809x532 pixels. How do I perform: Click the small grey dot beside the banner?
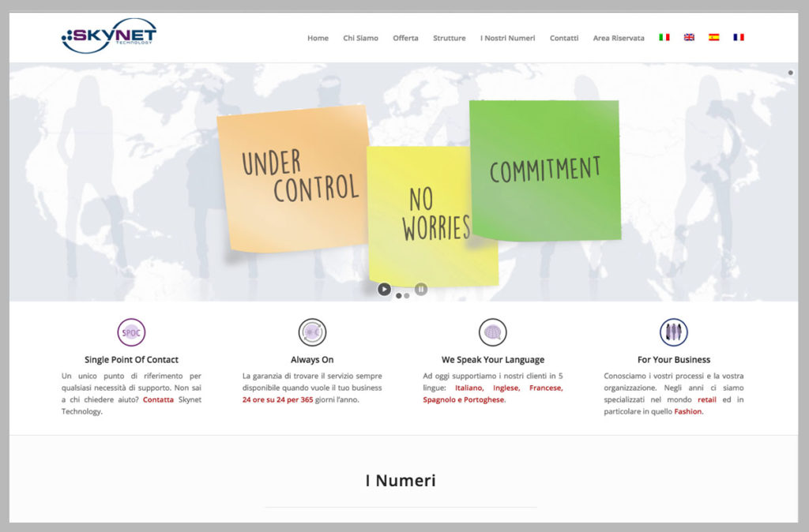point(790,73)
